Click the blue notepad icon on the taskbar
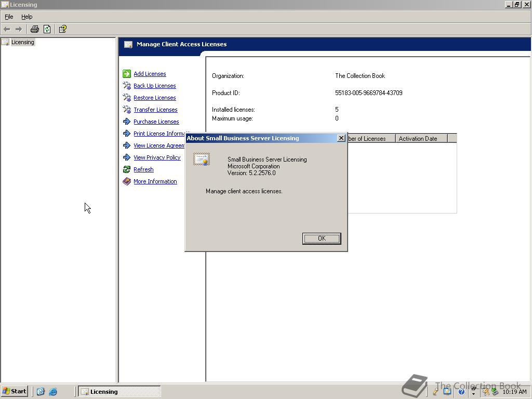Screen dimensions: 532x399 pyautogui.click(x=447, y=392)
